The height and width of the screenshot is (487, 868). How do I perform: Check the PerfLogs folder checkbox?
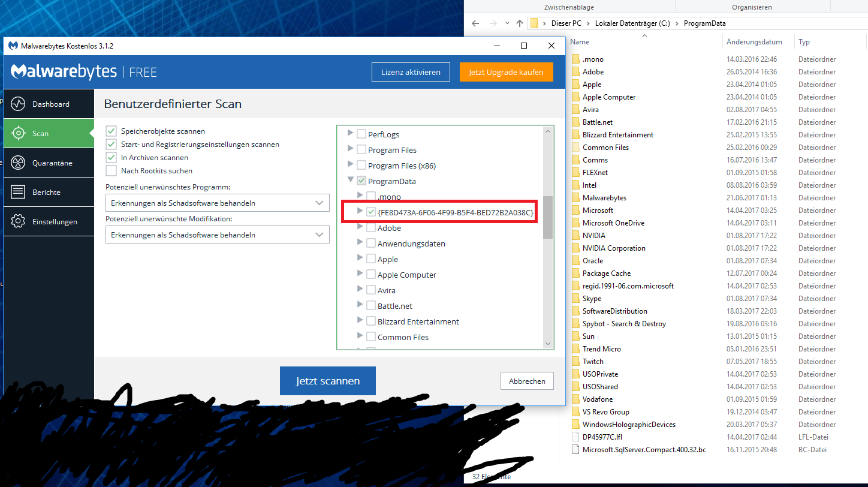[361, 134]
